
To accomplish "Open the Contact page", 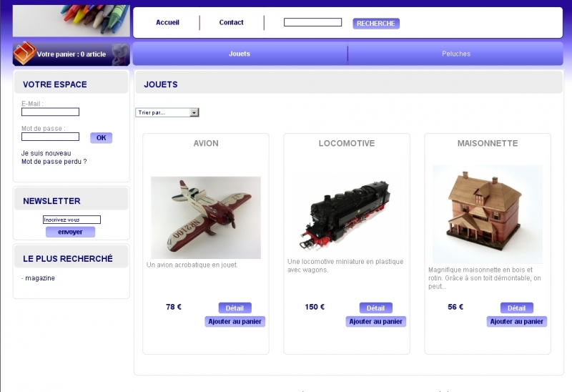I will 231,23.
